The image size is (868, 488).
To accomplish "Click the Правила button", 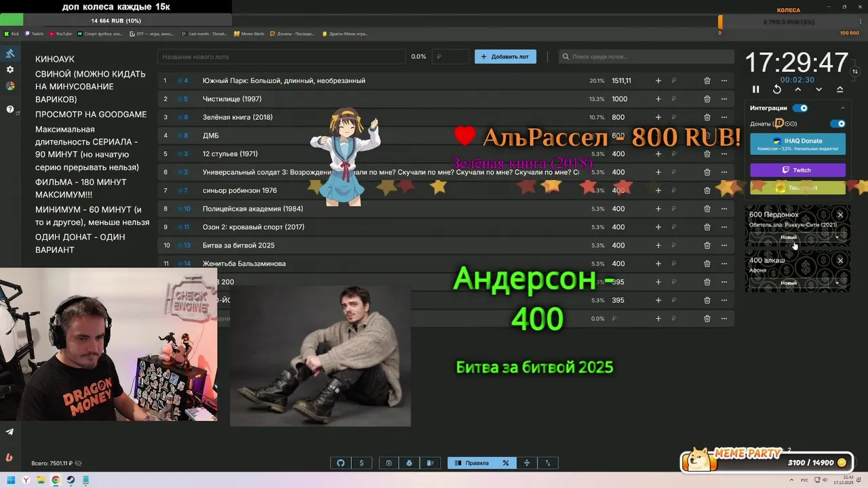I will [471, 463].
